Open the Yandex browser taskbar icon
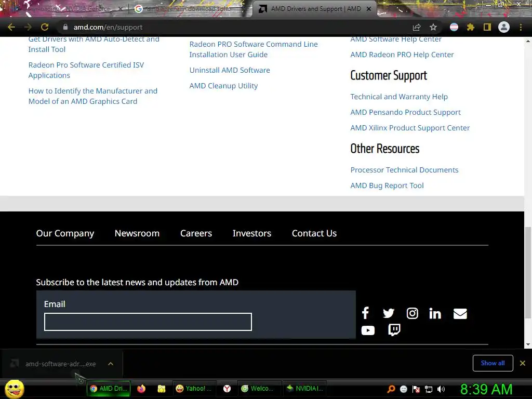This screenshot has height=399, width=532. 227,389
